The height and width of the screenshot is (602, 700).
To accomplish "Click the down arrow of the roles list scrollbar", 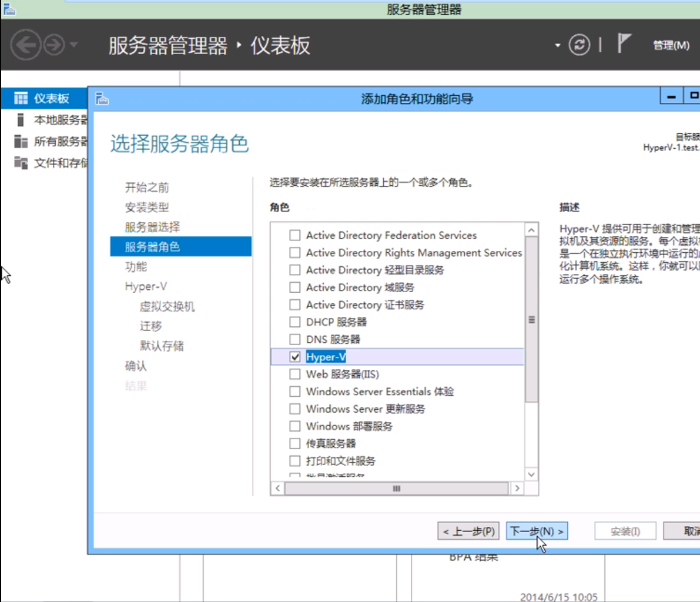I will coord(531,474).
